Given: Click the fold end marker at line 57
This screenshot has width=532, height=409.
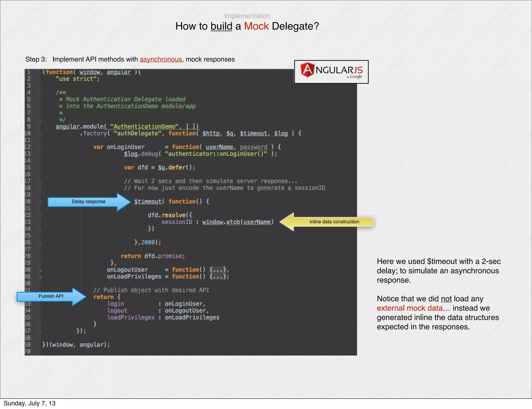Looking at the screenshot, I should pyautogui.click(x=40, y=332).
